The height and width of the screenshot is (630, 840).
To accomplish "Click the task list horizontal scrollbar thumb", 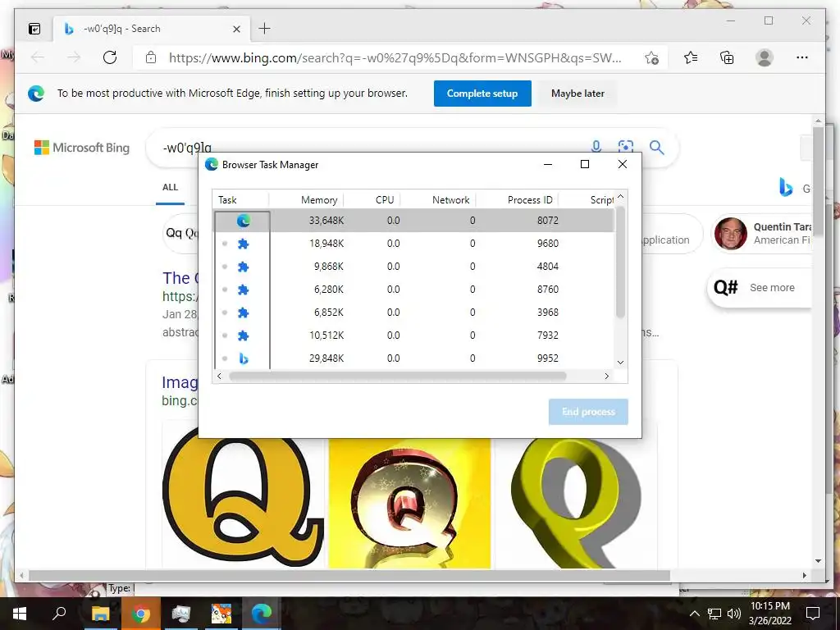I will [398, 376].
